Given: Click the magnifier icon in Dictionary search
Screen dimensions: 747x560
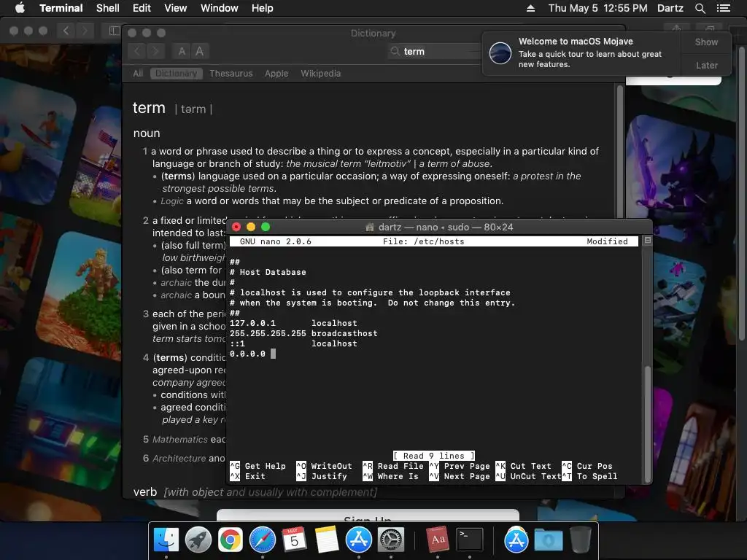Looking at the screenshot, I should click(395, 52).
